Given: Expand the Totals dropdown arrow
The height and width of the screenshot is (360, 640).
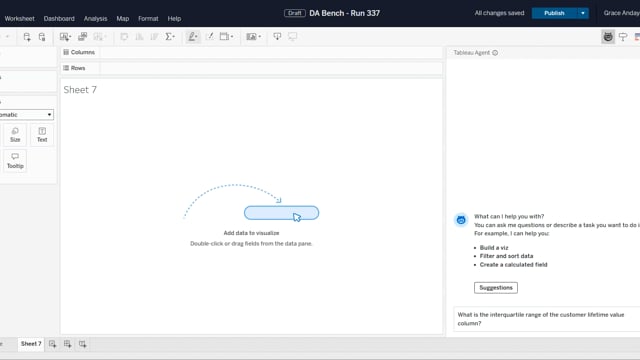Looking at the screenshot, I should click(174, 37).
